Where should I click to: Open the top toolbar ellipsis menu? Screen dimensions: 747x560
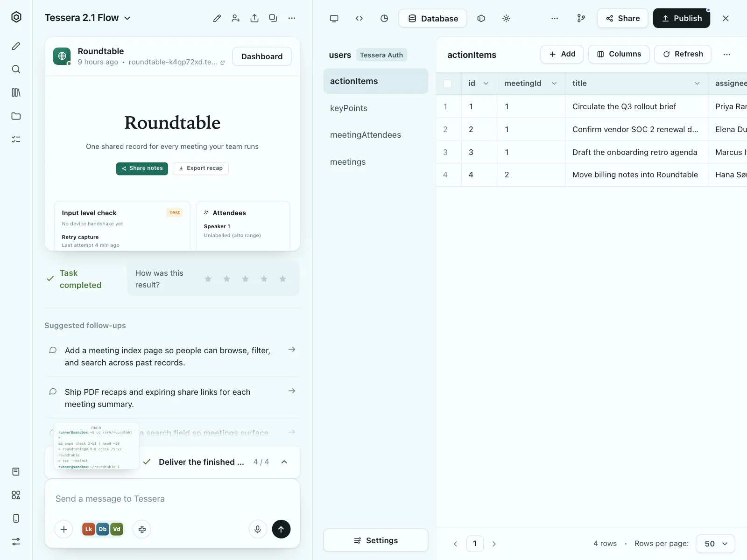(555, 19)
